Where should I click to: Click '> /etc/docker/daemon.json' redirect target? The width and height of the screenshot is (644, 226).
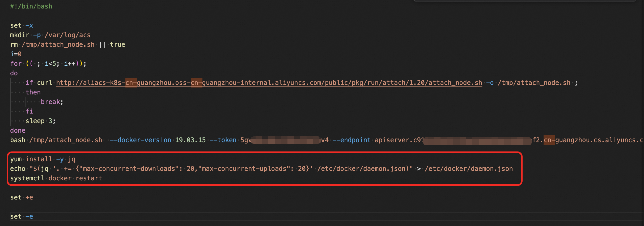(x=465, y=169)
